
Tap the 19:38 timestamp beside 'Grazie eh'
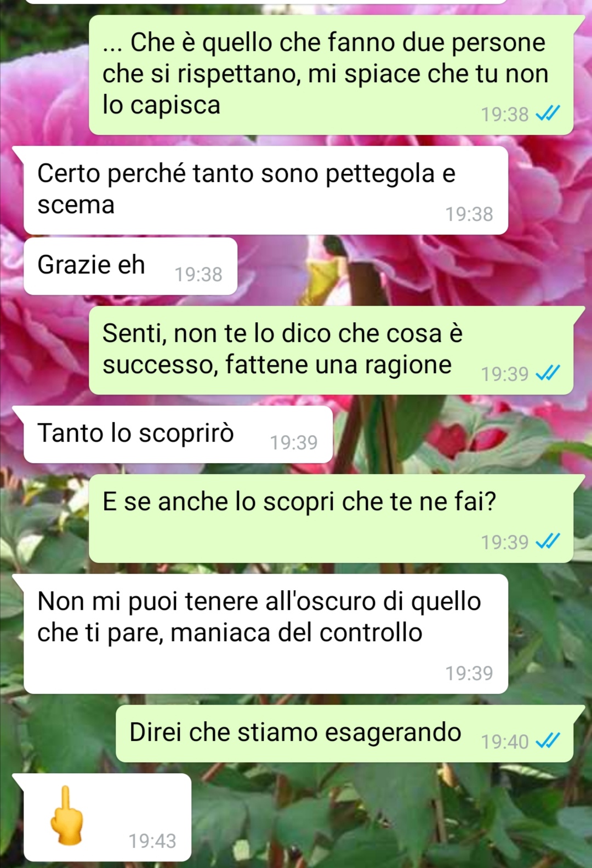tap(198, 274)
